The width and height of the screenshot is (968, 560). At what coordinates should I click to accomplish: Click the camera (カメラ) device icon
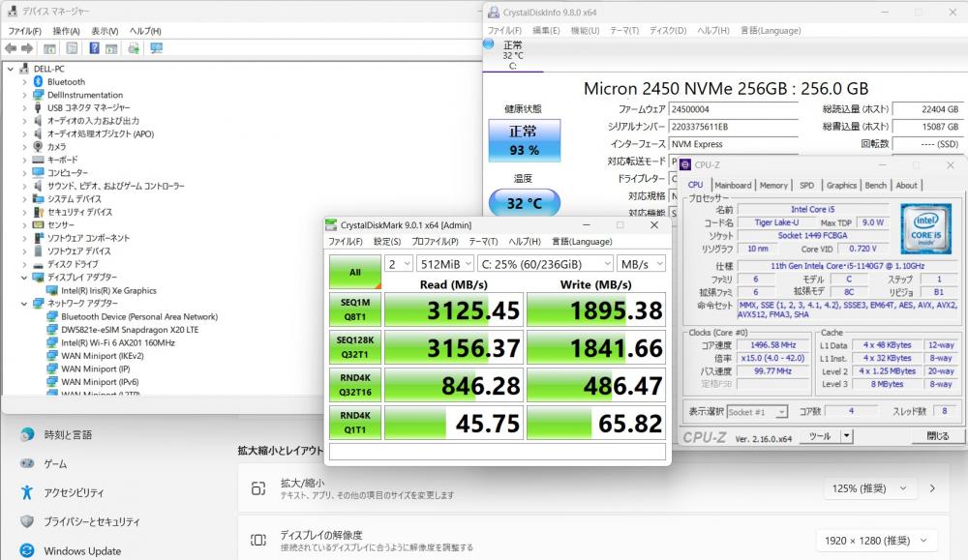39,147
